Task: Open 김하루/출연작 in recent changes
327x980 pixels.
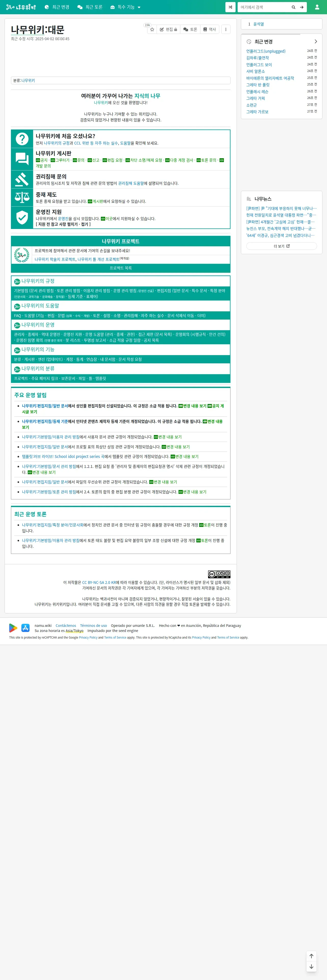Action: click(x=257, y=58)
